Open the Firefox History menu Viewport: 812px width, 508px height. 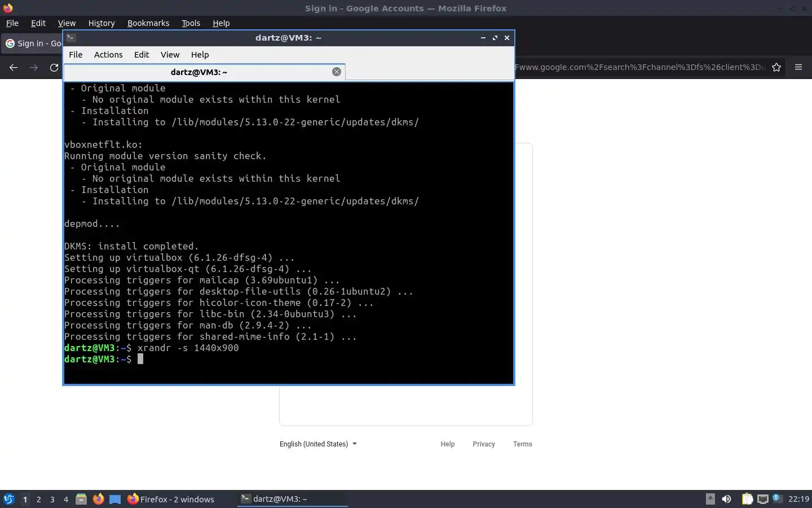(101, 23)
